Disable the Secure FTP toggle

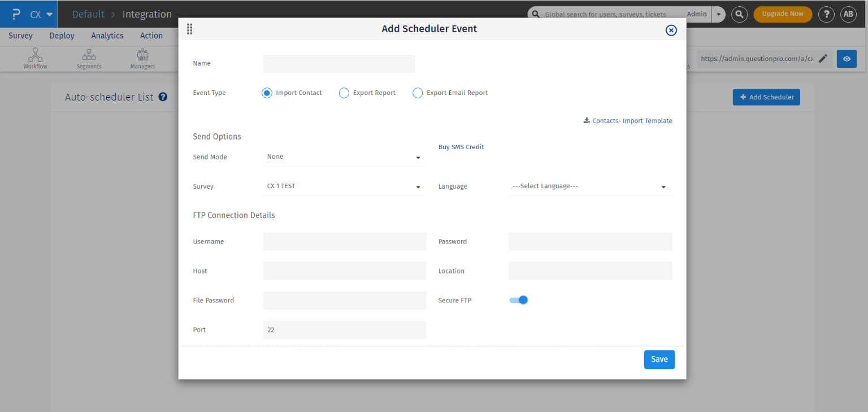pyautogui.click(x=518, y=300)
